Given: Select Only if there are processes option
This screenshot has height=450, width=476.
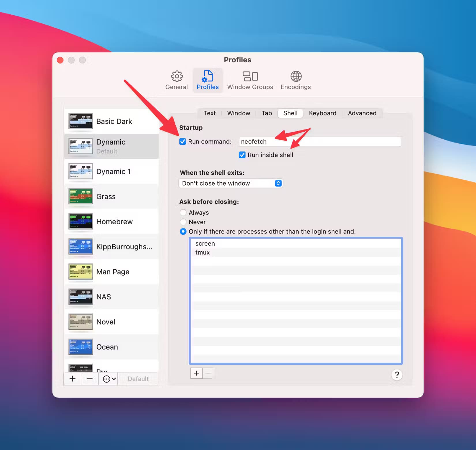Looking at the screenshot, I should click(183, 231).
